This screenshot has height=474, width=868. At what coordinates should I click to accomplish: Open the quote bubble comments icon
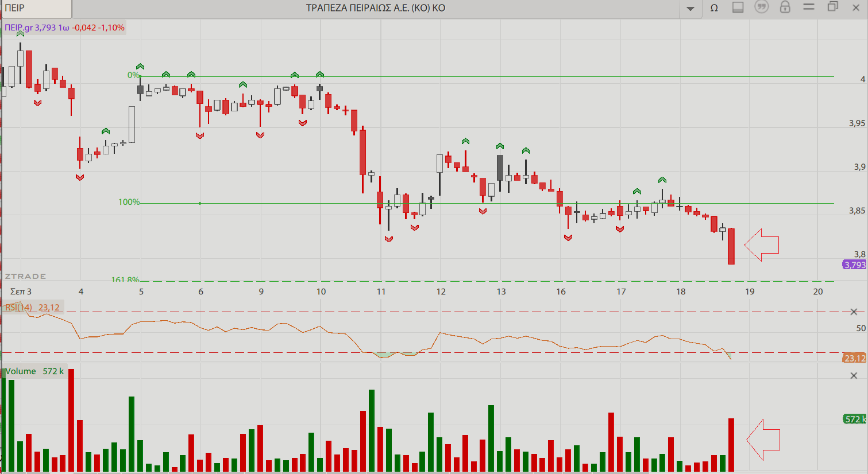pyautogui.click(x=762, y=7)
